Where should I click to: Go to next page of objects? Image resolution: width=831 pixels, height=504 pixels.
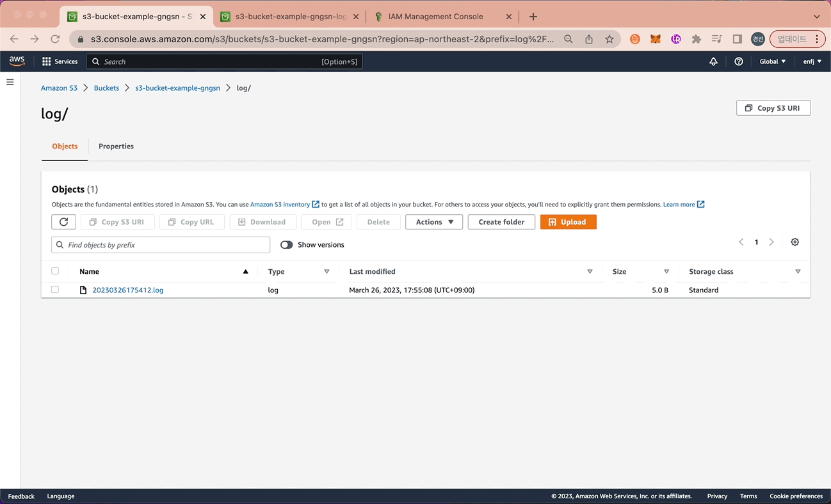click(x=771, y=242)
